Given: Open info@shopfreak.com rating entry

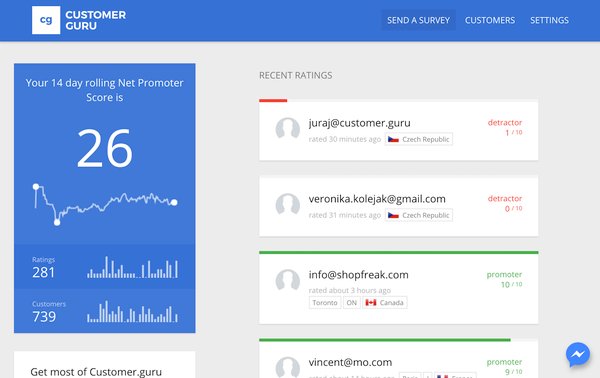Looking at the screenshot, I should pos(398,287).
